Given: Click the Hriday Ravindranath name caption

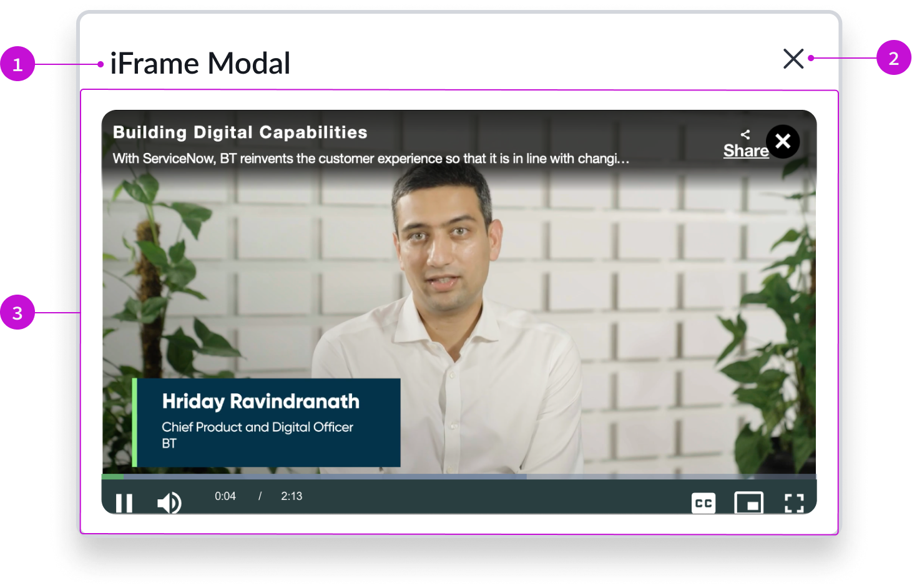Looking at the screenshot, I should click(x=261, y=401).
